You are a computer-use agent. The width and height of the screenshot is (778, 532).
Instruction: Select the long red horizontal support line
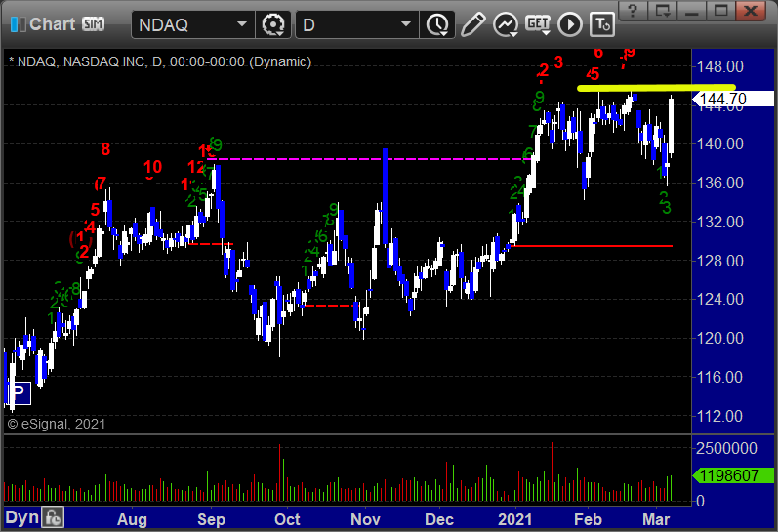tap(591, 246)
